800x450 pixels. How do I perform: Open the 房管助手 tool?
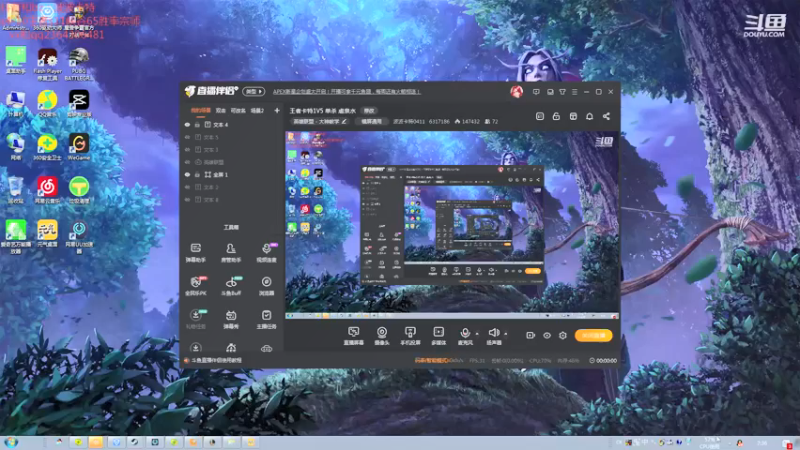click(231, 253)
